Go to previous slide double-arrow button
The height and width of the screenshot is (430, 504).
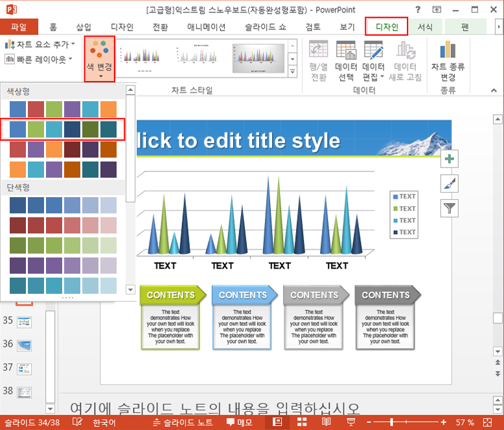click(498, 363)
